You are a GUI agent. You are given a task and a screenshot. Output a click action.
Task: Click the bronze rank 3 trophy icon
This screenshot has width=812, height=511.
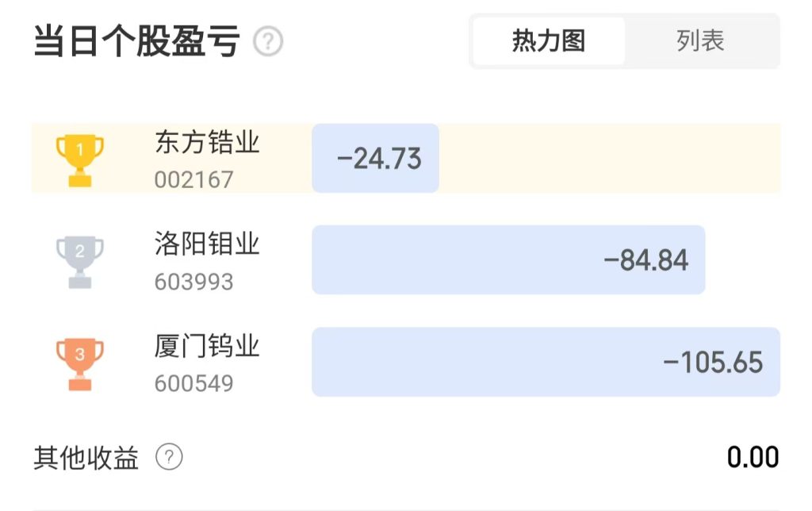[79, 363]
